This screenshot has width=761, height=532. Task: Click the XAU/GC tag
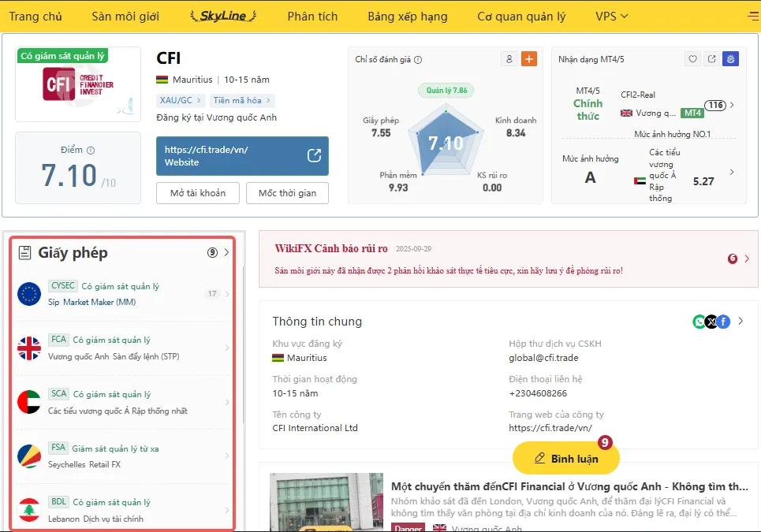pos(180,100)
